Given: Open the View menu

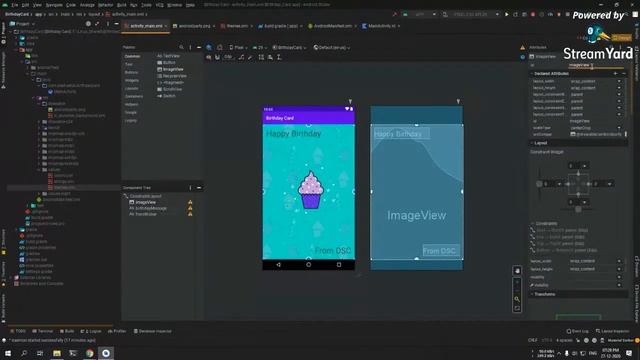Looking at the screenshot, I should click(x=37, y=5).
